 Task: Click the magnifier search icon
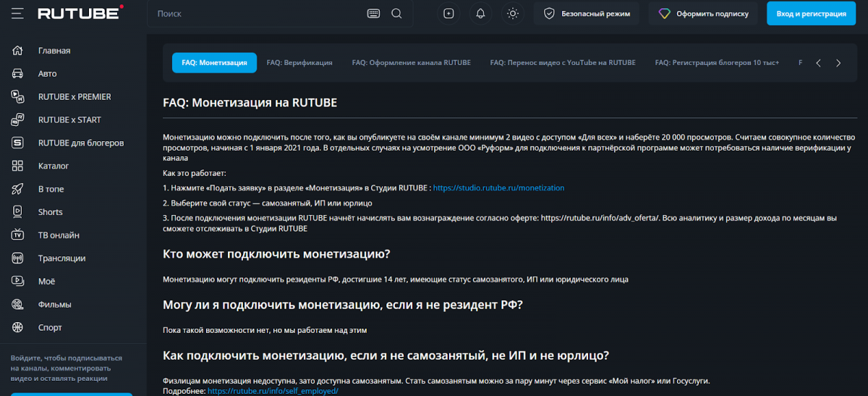(x=396, y=14)
